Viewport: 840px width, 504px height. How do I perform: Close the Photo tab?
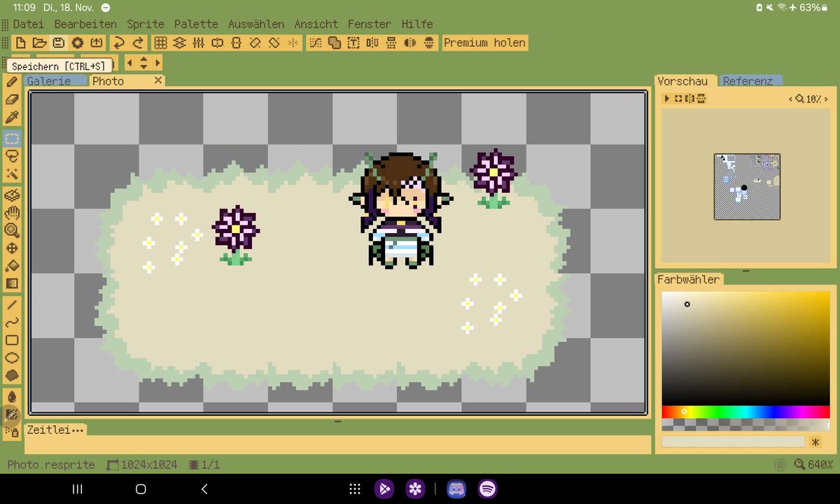158,80
